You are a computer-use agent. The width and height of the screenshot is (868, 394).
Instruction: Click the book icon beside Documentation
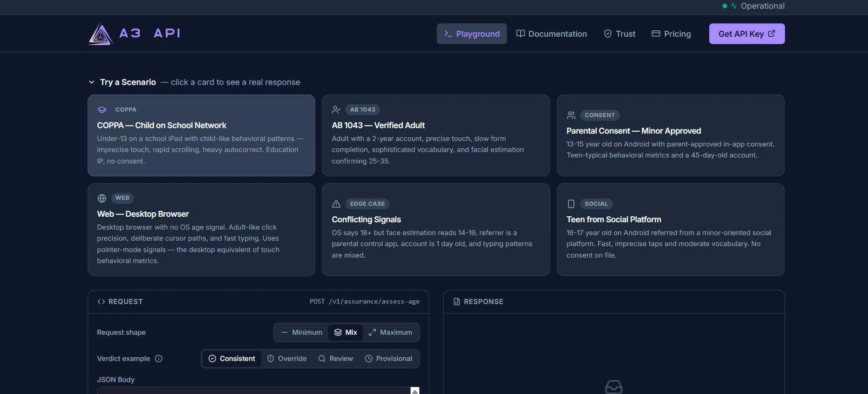(520, 34)
